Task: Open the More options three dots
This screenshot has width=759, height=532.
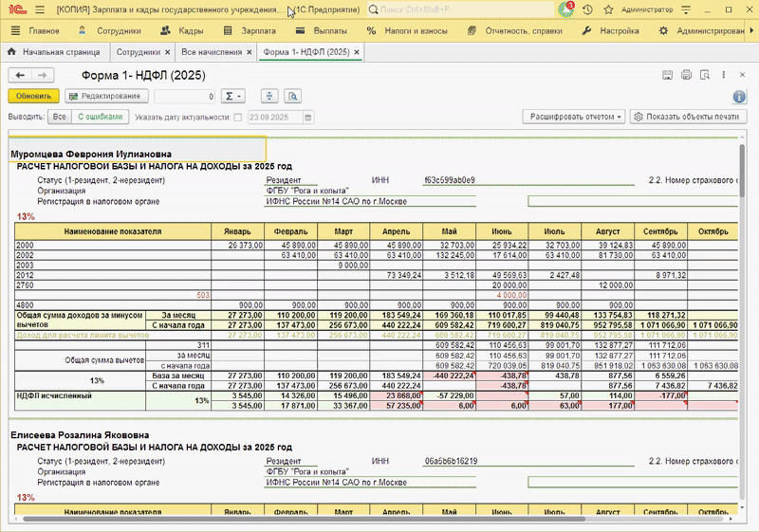Action: pyautogui.click(x=724, y=75)
